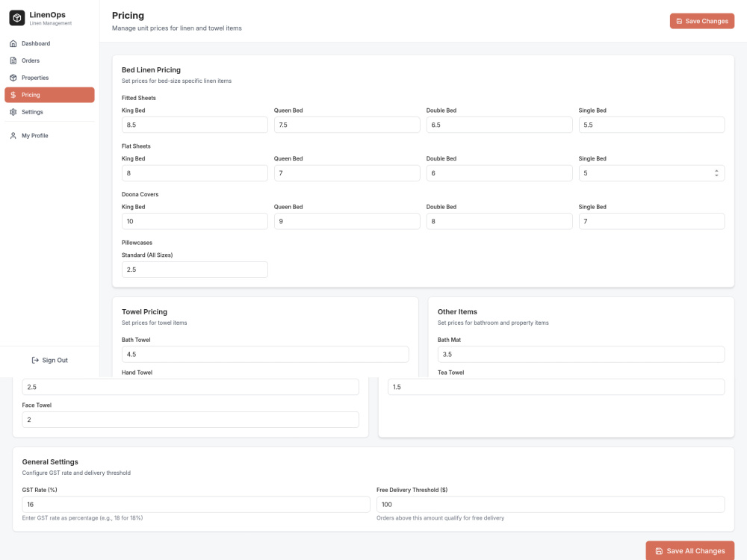Click Save Changes in the header

point(701,21)
